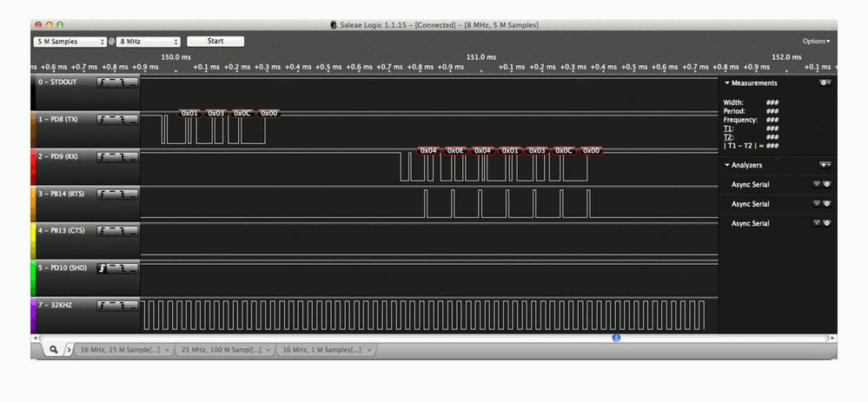This screenshot has height=402, width=868.
Task: Toggle high level trigger on PB14 (RTS)
Action: click(x=113, y=194)
